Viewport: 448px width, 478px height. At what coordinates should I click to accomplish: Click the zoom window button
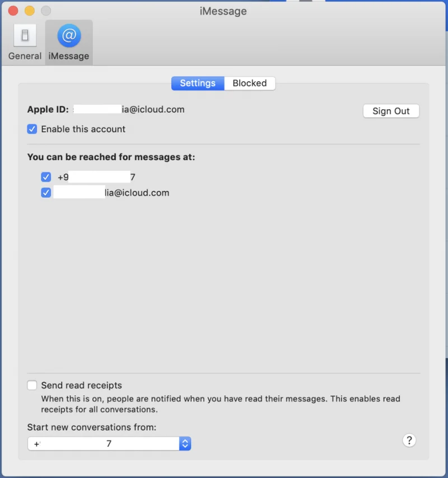(x=46, y=10)
